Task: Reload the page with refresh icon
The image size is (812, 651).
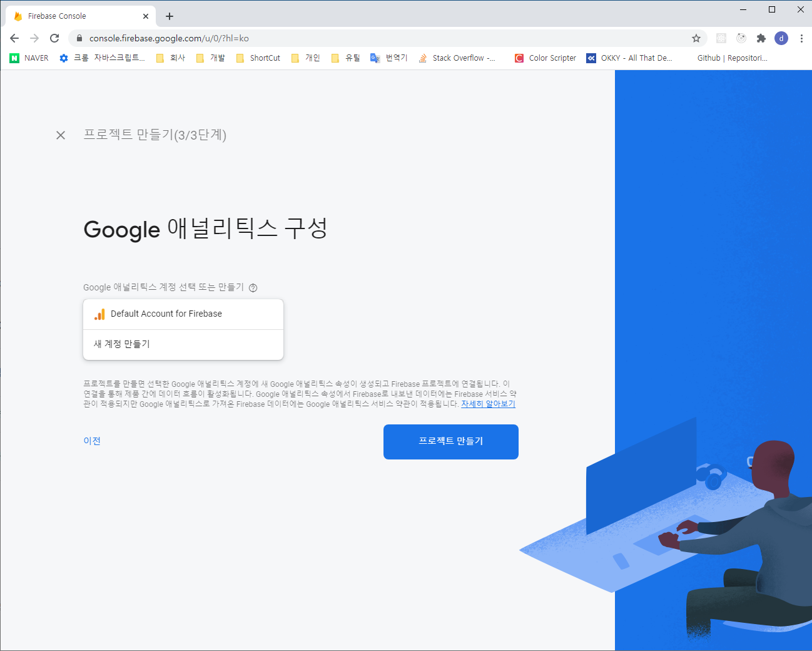Action: 54,38
